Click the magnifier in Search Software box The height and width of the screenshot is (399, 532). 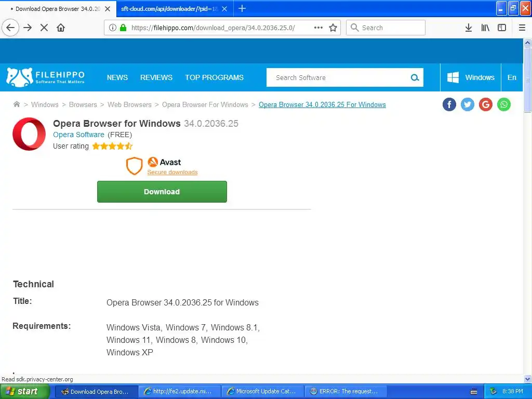[x=415, y=78]
